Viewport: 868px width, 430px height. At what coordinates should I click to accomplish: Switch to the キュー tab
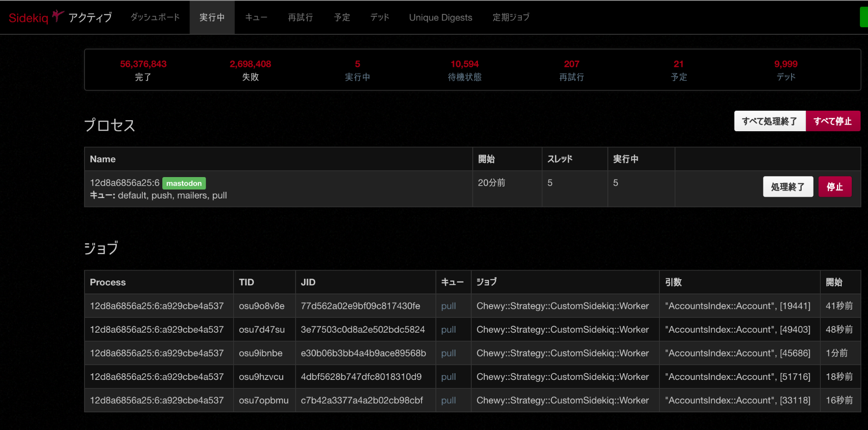(256, 17)
